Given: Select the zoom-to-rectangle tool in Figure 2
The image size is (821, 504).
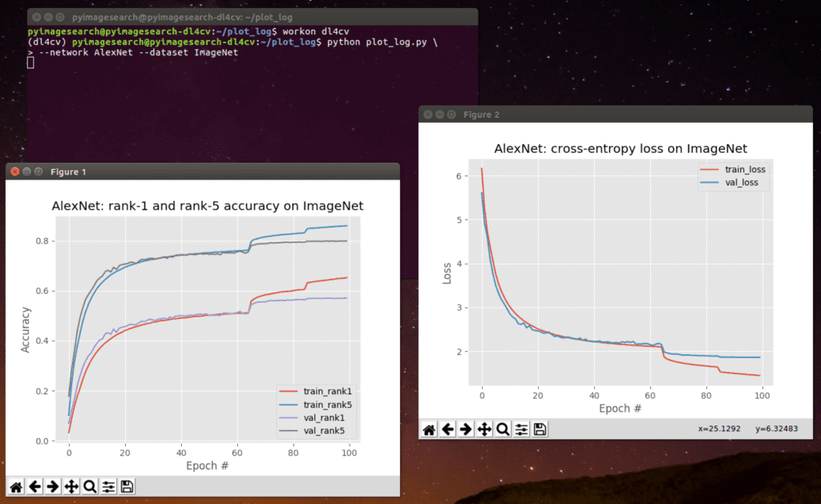Looking at the screenshot, I should point(502,429).
